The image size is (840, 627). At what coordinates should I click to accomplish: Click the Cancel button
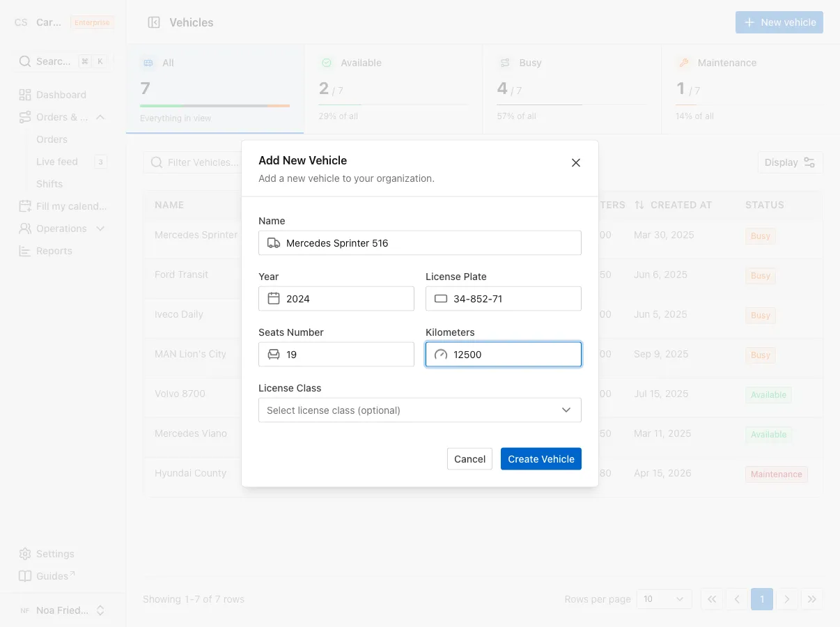[x=470, y=459]
